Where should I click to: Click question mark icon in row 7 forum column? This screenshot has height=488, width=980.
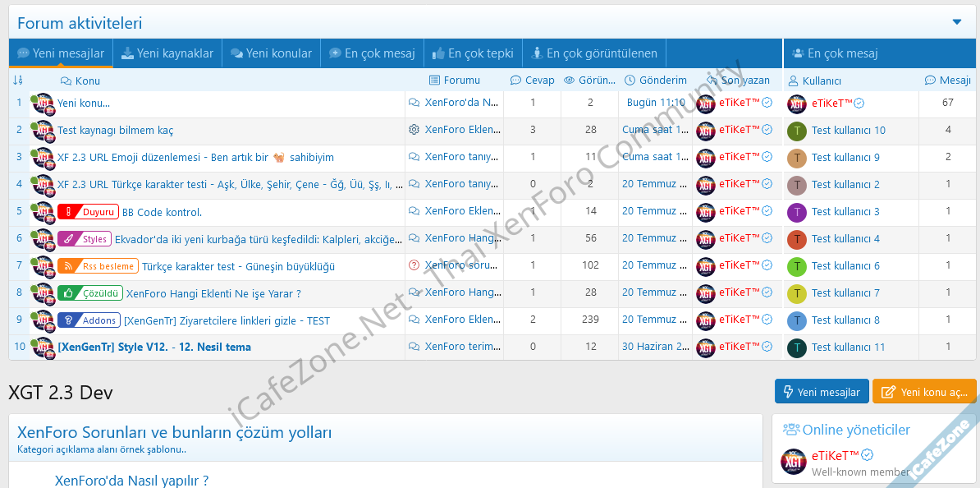(414, 265)
